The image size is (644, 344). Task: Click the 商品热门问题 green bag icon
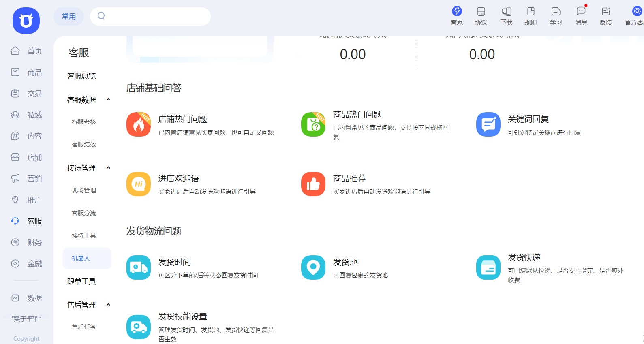coord(313,124)
